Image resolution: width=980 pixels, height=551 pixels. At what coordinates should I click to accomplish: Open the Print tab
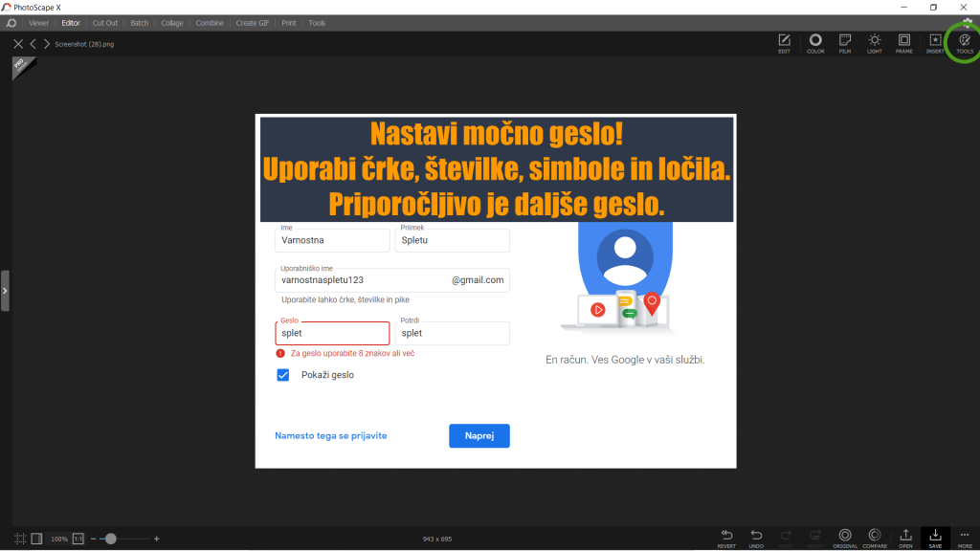pos(289,23)
